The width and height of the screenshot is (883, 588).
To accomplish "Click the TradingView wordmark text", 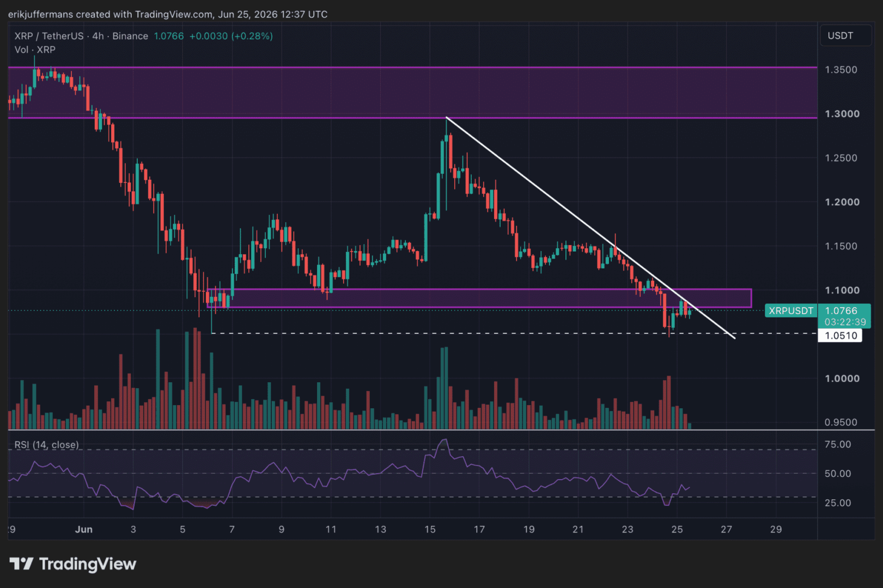I will tap(87, 564).
